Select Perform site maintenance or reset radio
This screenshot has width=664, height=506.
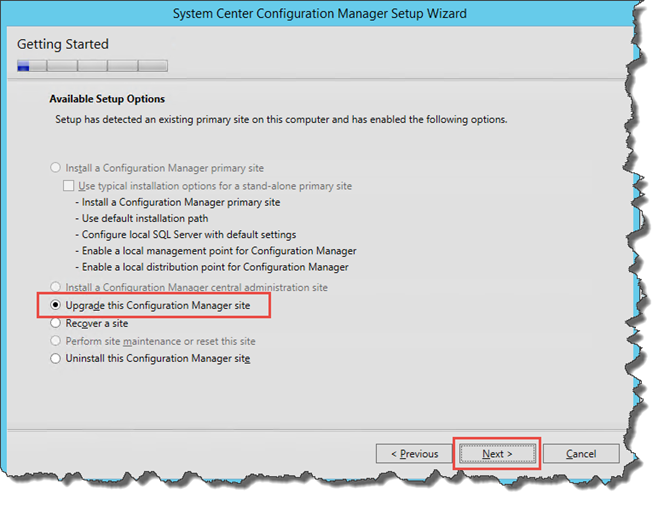pos(55,341)
